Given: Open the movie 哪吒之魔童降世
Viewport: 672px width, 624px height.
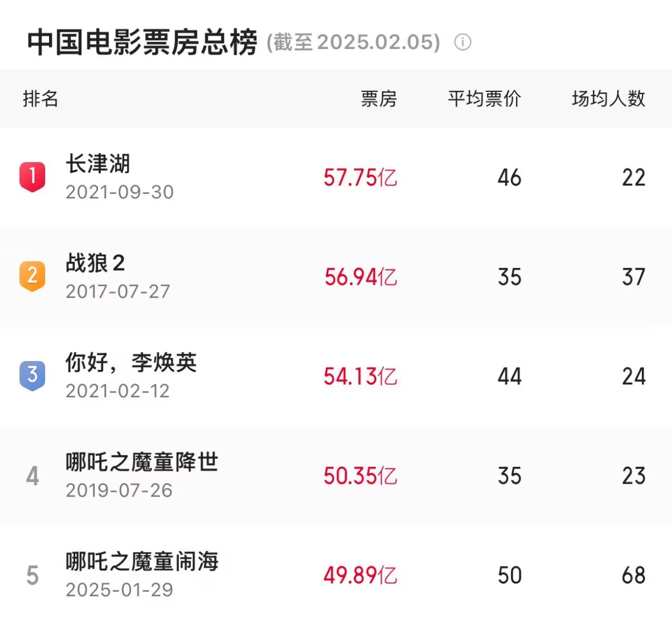Looking at the screenshot, I should click(142, 462).
